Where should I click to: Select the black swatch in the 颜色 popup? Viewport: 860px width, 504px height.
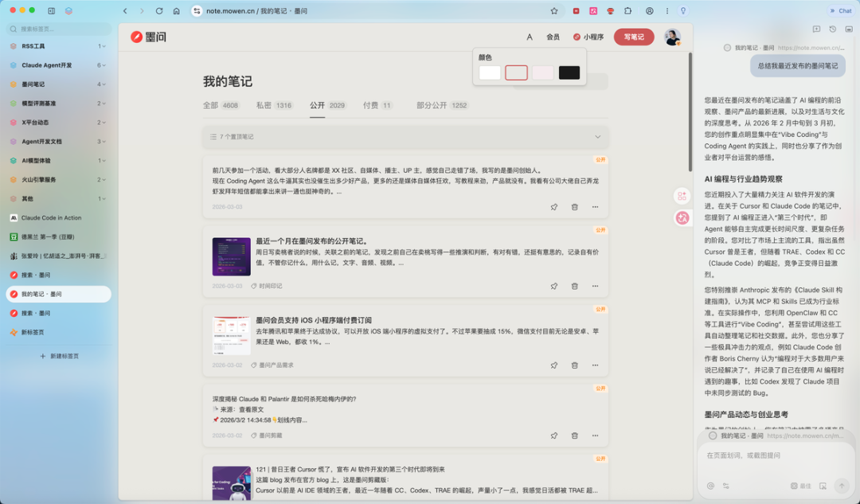click(568, 72)
